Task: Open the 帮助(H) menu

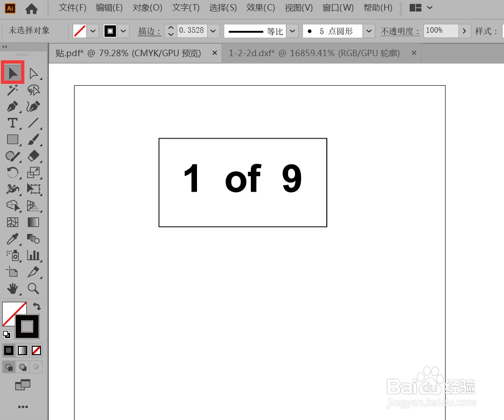Action: [378, 8]
